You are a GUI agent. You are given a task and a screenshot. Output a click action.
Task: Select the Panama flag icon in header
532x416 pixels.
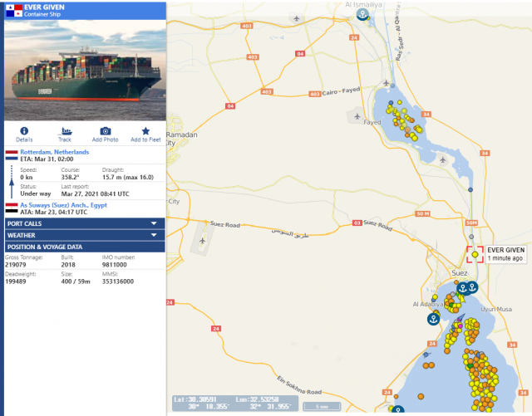tap(14, 11)
